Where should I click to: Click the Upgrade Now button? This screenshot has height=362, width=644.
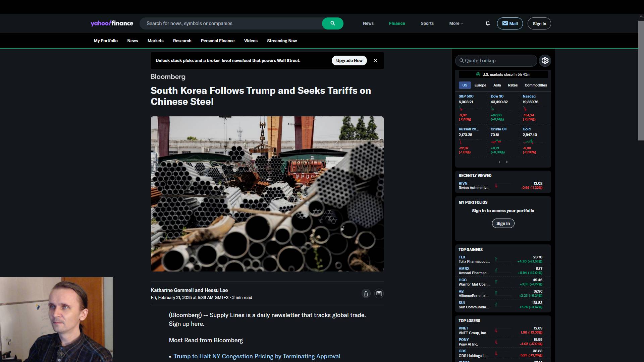point(349,61)
